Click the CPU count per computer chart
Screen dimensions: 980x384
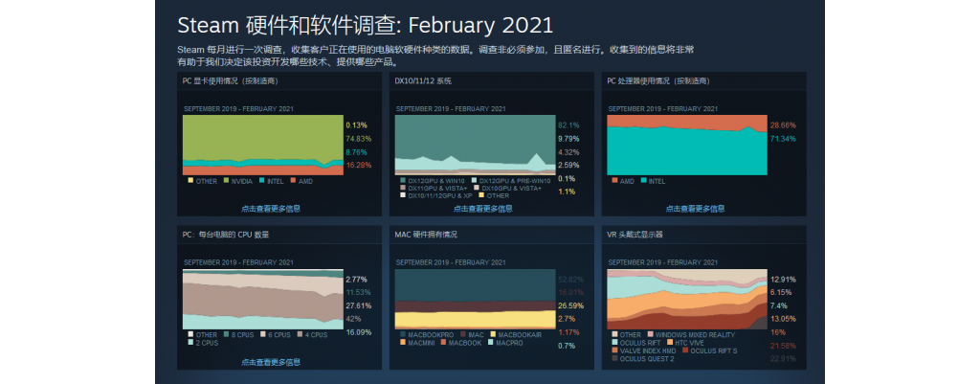(263, 299)
